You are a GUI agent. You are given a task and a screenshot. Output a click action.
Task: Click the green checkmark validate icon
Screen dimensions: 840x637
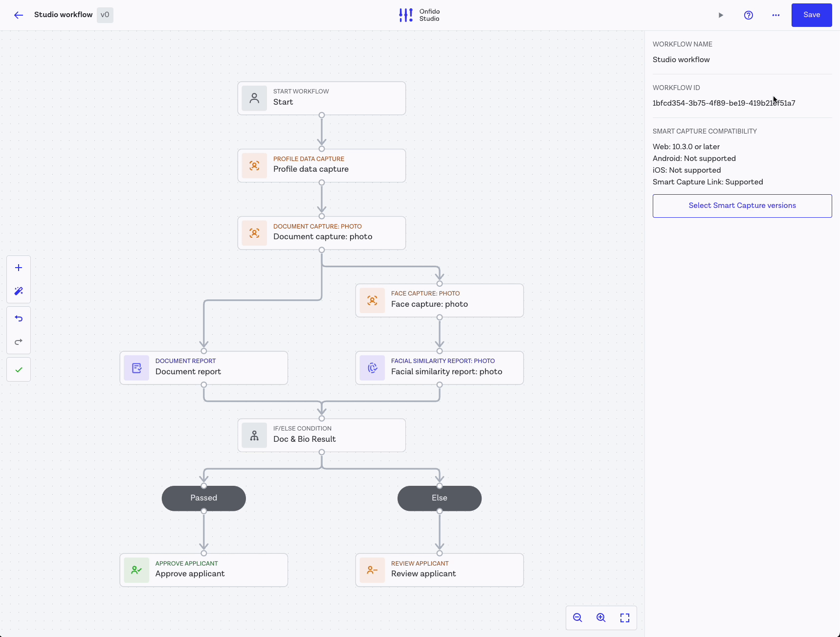point(19,370)
